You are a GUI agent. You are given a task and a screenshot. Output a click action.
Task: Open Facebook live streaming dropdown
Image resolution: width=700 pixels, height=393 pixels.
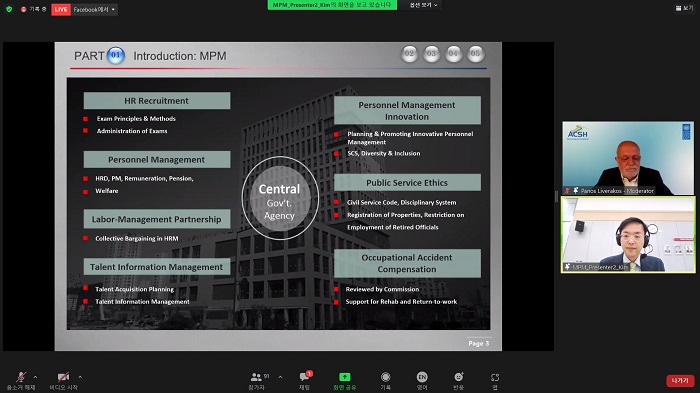pos(94,9)
